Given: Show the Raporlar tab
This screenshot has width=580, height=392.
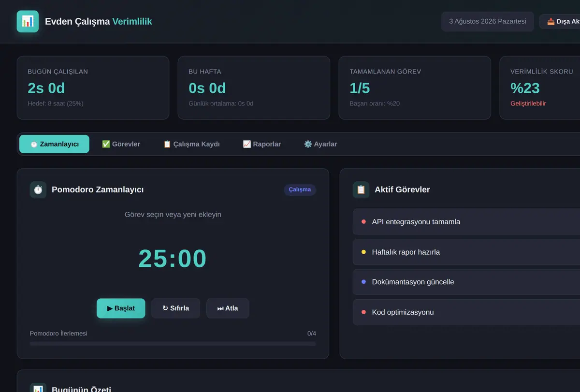Looking at the screenshot, I should 261,144.
